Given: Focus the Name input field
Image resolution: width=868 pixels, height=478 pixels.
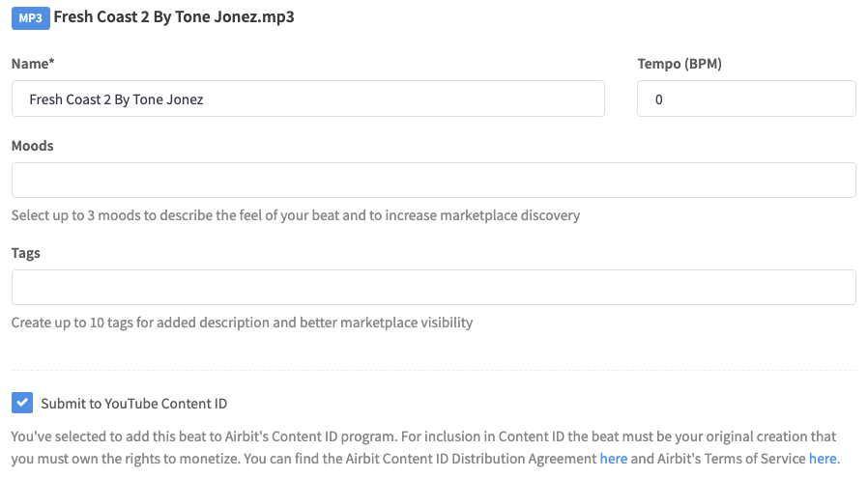Looking at the screenshot, I should [x=307, y=98].
